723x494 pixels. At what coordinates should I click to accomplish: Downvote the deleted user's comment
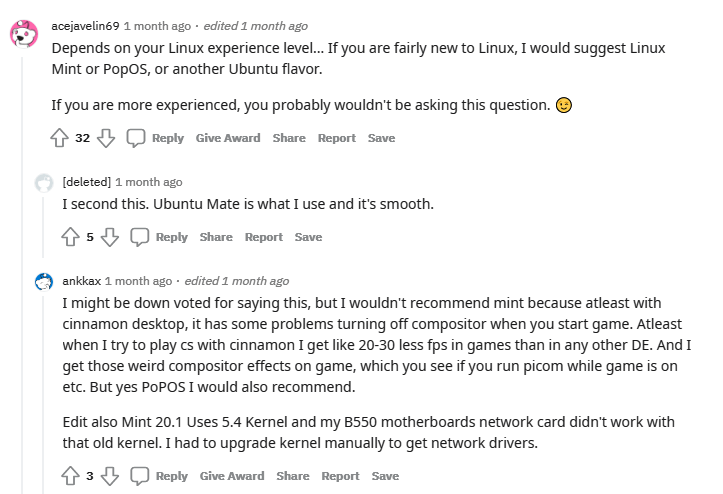[110, 237]
